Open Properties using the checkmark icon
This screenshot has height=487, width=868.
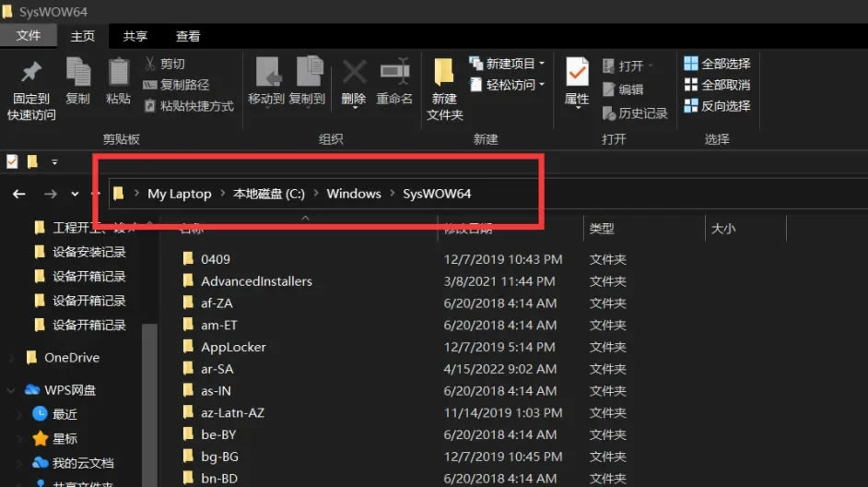click(577, 74)
